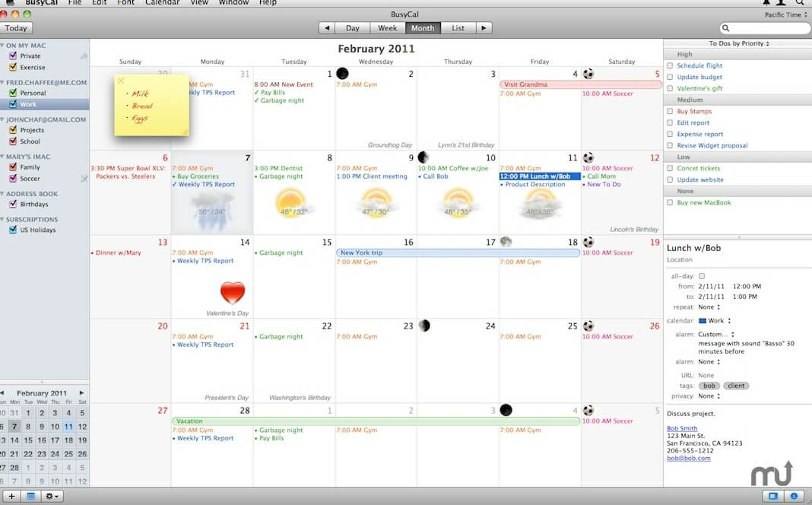Open the Pacific Time zone popup
Screen dimensions: 812x505
tap(785, 14)
